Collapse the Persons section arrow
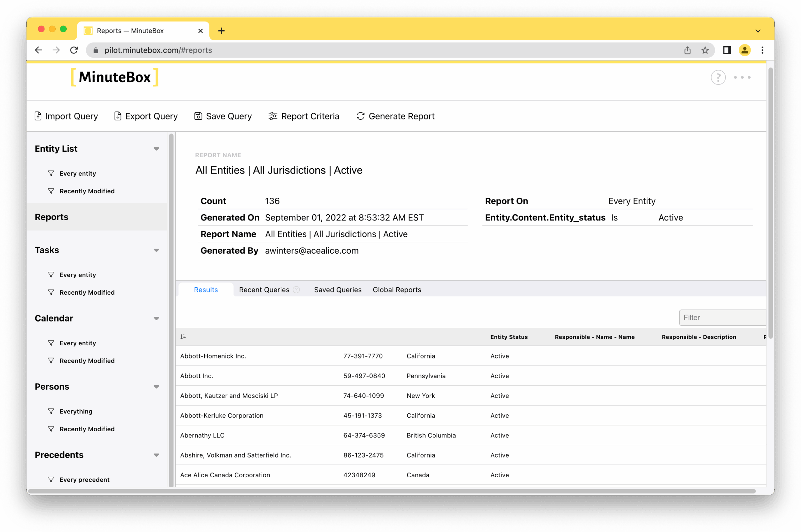The height and width of the screenshot is (532, 801). [x=156, y=387]
